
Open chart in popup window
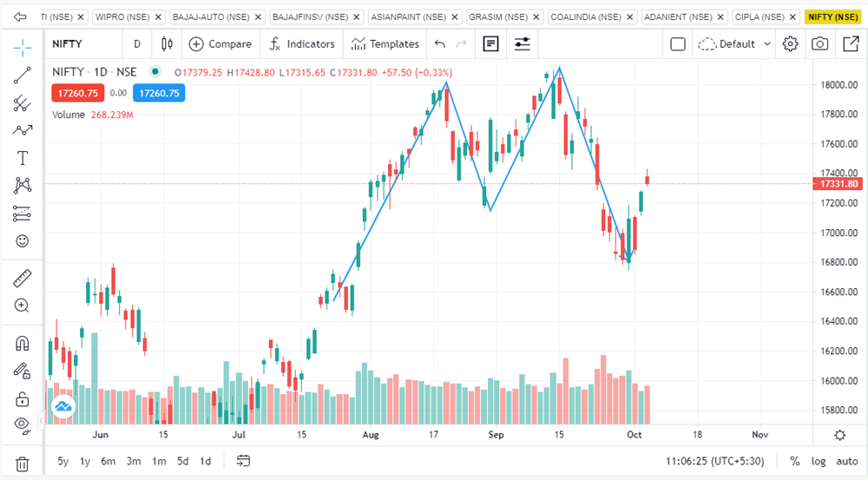(x=851, y=43)
